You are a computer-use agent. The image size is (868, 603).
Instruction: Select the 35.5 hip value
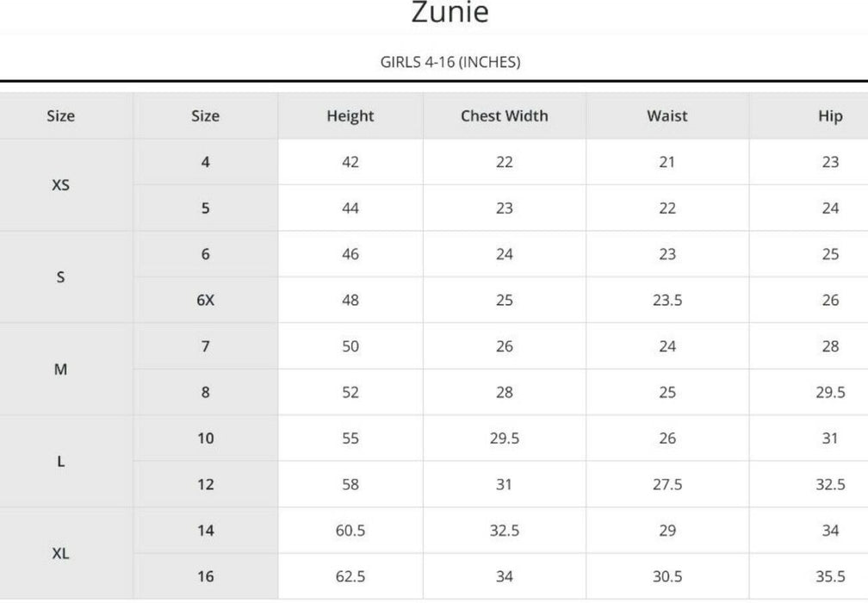pos(830,577)
